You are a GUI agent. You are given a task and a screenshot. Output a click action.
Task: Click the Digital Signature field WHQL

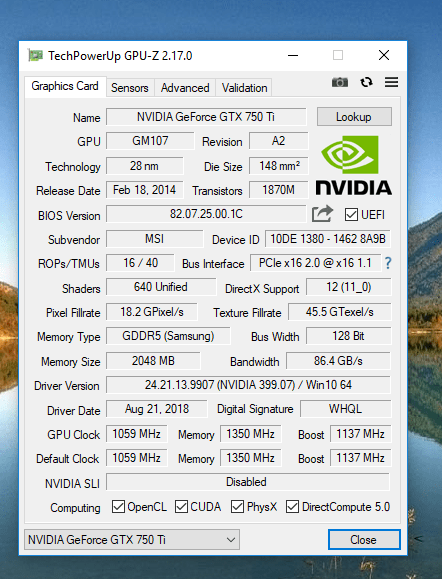click(345, 409)
